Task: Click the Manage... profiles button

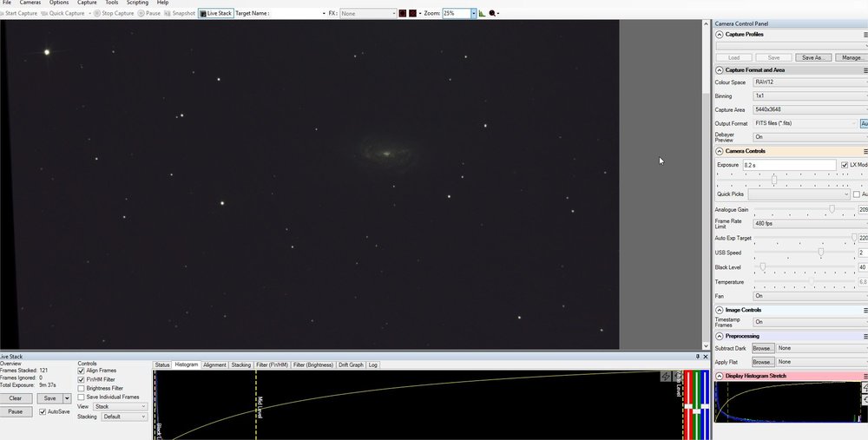Action: tap(851, 57)
